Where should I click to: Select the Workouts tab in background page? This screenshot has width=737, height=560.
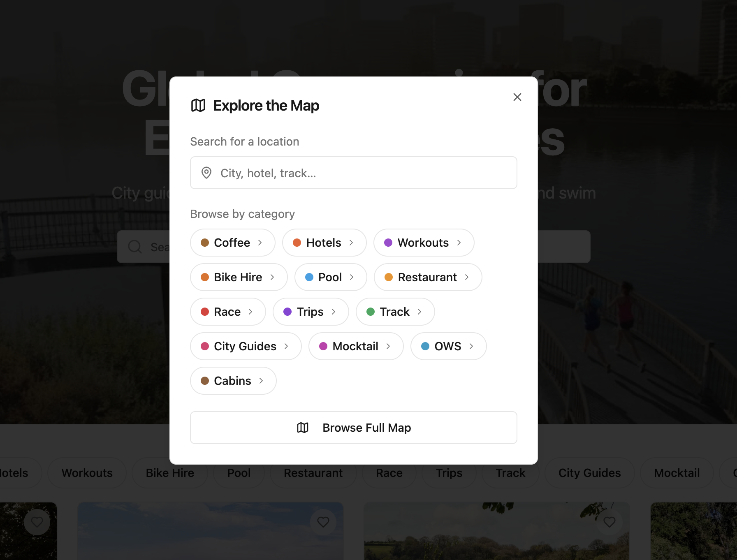pos(87,473)
